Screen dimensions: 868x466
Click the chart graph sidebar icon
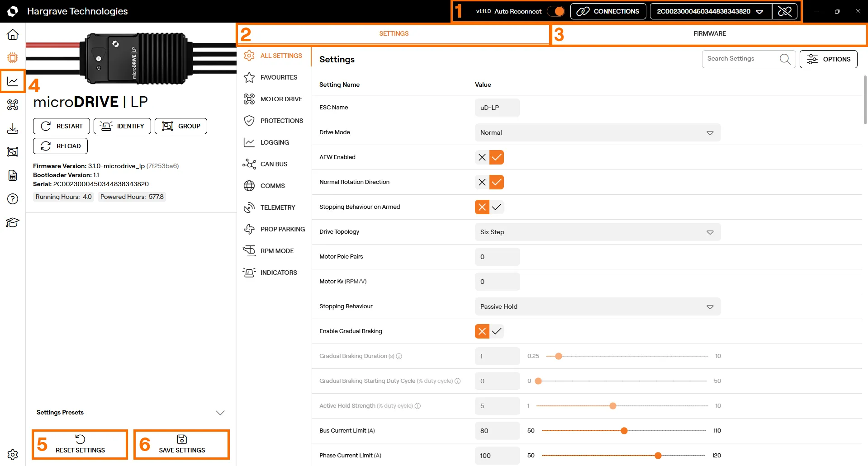coord(13,81)
